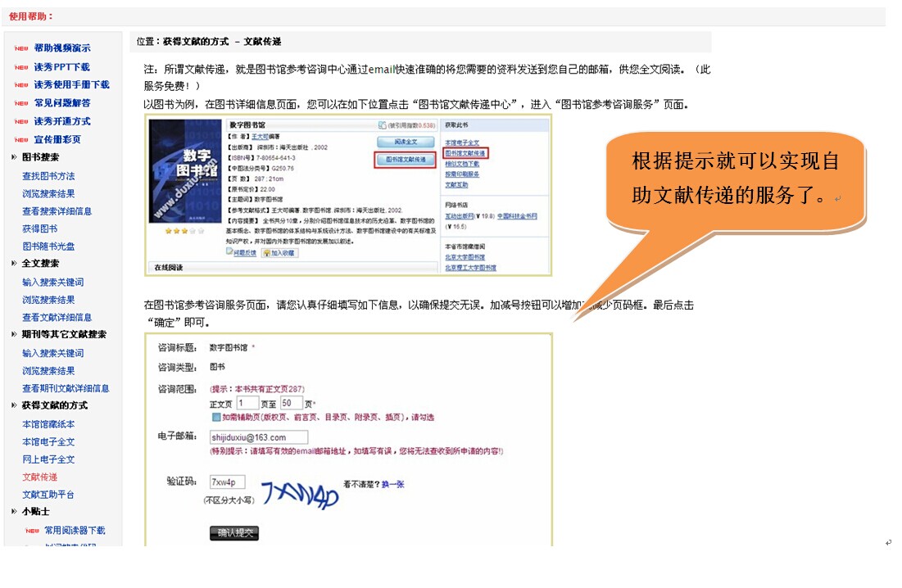Viewport: 902px width, 588px height.
Task: Click the NEW icon beside 常用阅读器下载
Action: coord(32,531)
